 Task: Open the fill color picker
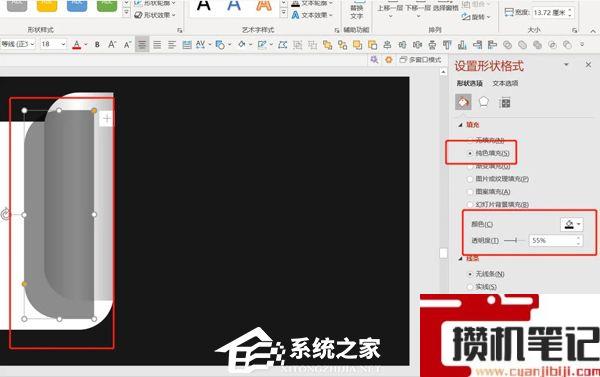tap(572, 224)
